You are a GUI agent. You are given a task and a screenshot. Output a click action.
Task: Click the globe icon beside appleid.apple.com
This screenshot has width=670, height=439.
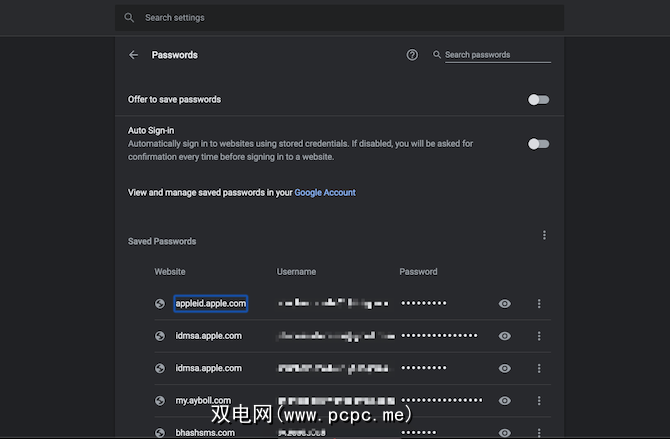pyautogui.click(x=160, y=304)
